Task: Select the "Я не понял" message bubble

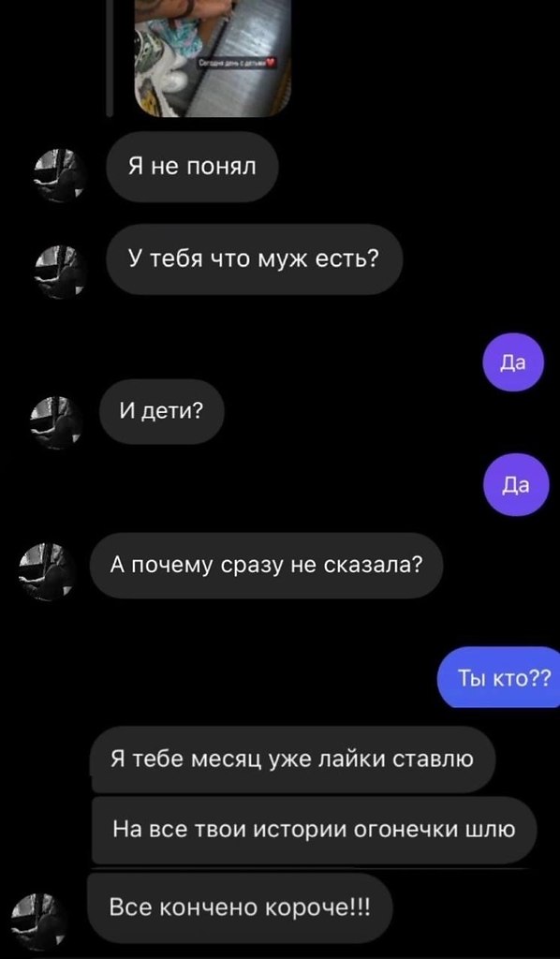Action: pos(193,167)
